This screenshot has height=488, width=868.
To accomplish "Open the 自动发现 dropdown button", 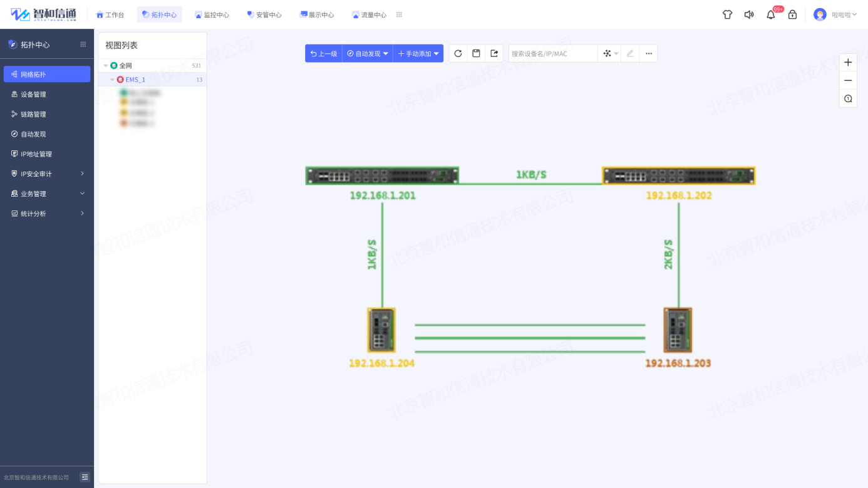I will click(368, 54).
